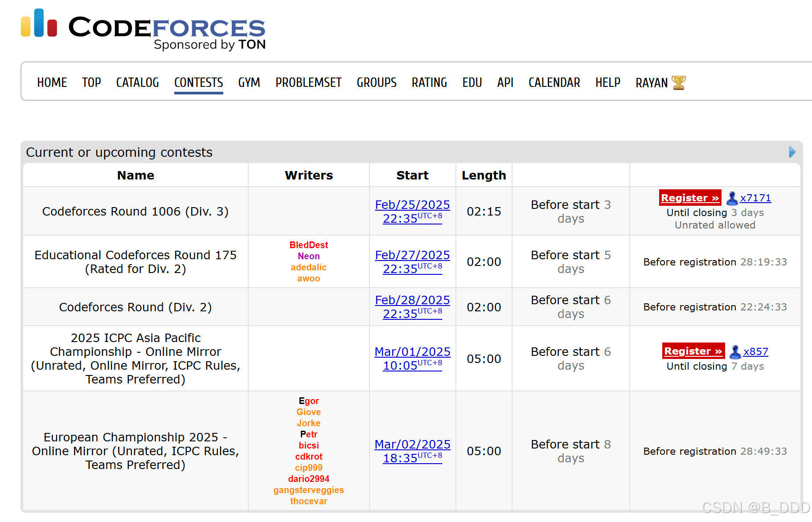
Task: Click the Before registration 28:49:33 text
Action: [x=715, y=451]
